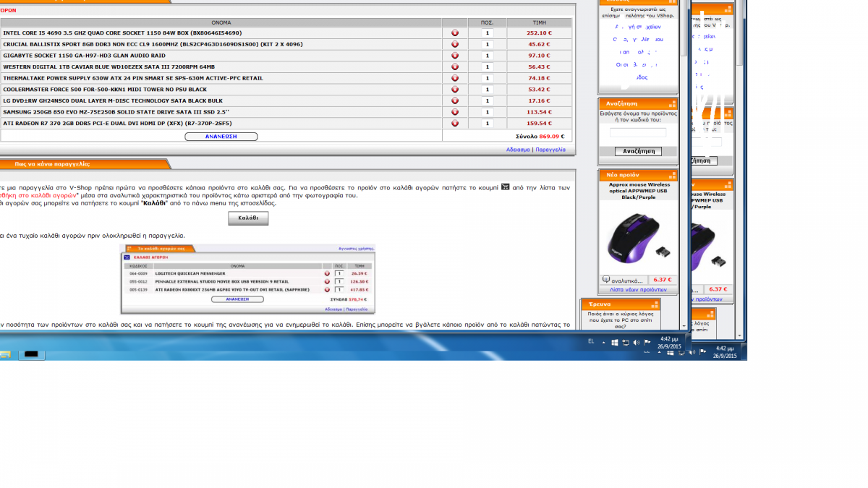Click the icon in the Αναζήτηση panel header
This screenshot has width=868, height=488.
672,103
